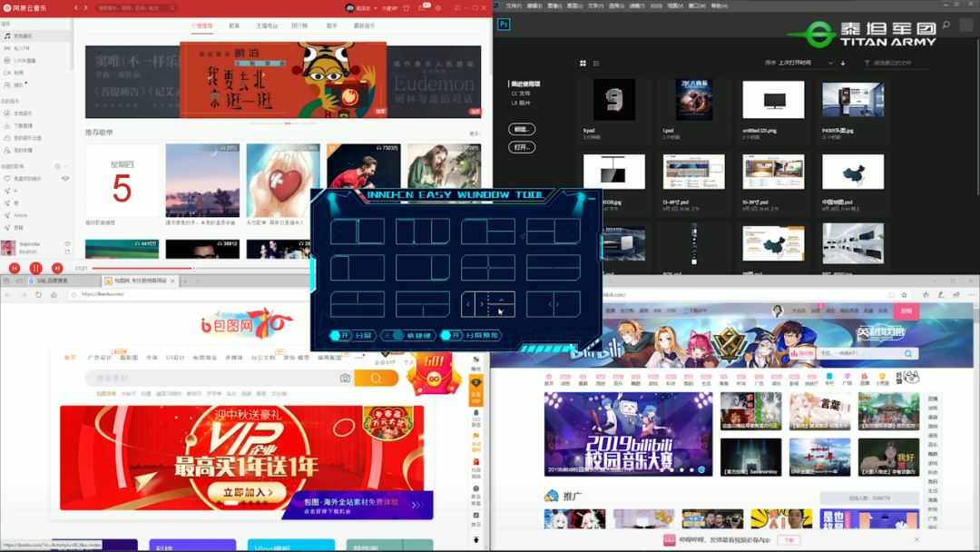980x552 pixels.
Task: Switch Photoshop recent files to list view
Action: [597, 63]
